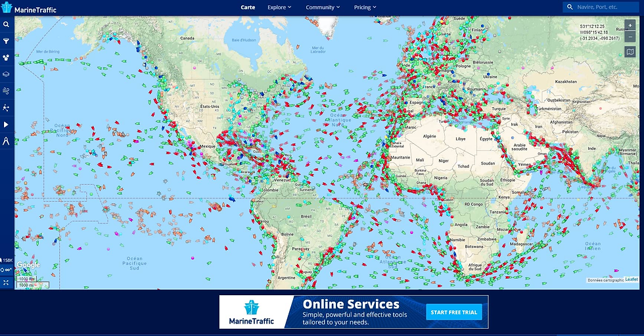Screen dimensions: 644x336
Task: Click the MarineTraffic logo in the banner
Action: 251,313
